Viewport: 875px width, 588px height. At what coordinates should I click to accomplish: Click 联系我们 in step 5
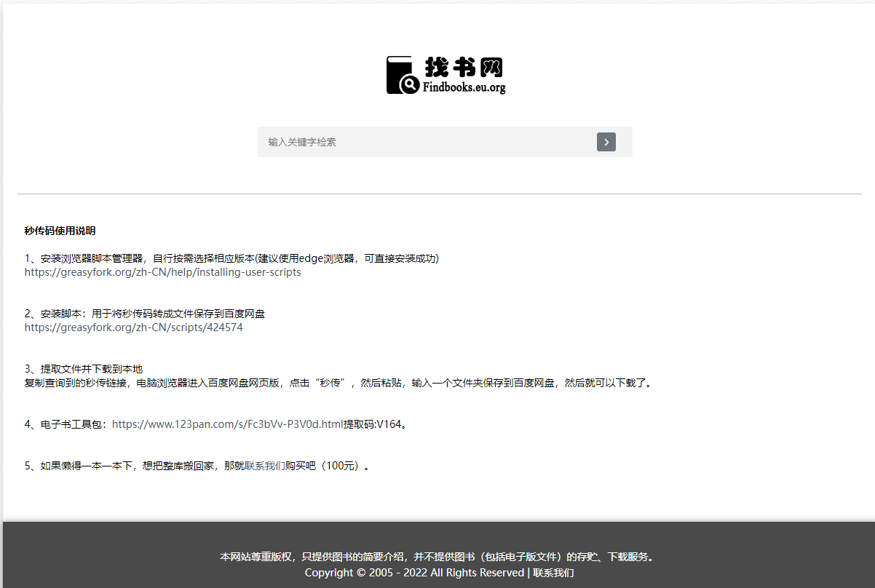(x=265, y=466)
